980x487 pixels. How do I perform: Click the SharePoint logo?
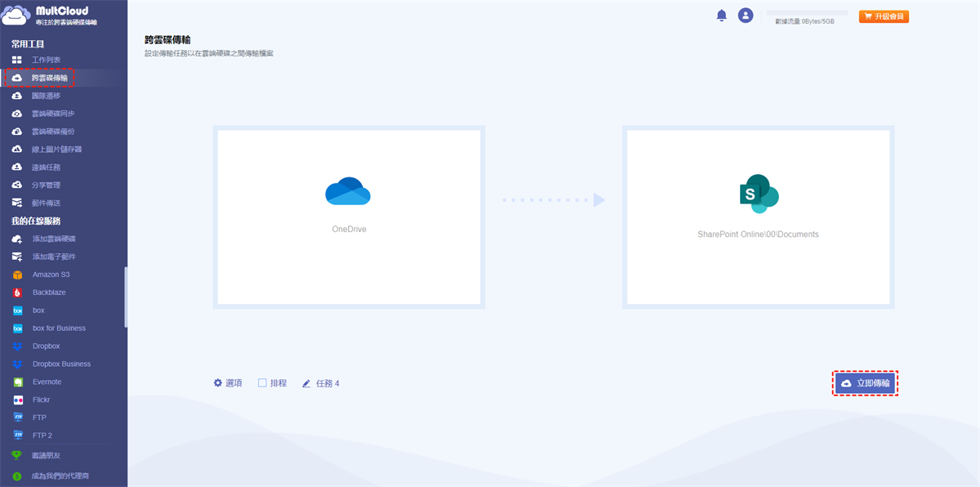pos(758,194)
